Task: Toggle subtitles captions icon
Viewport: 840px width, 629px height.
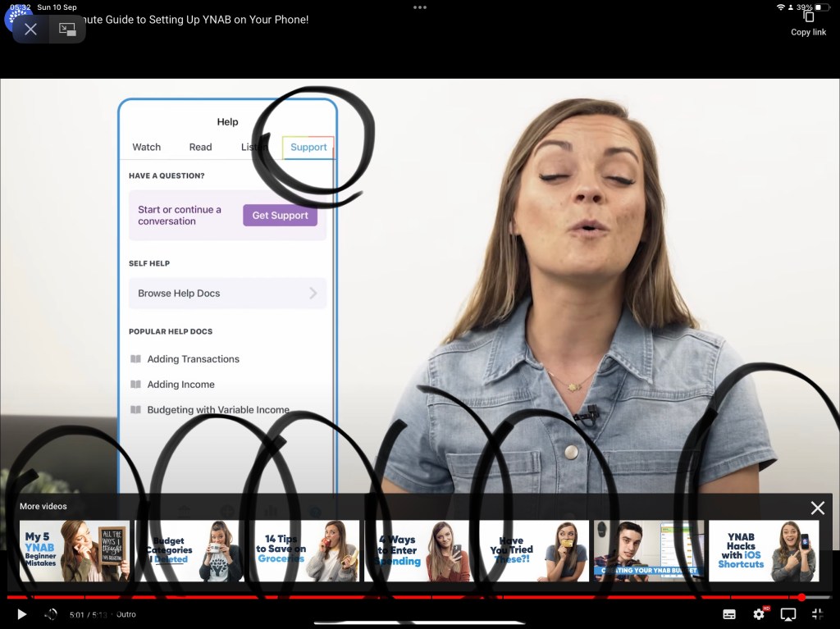Action: (729, 614)
